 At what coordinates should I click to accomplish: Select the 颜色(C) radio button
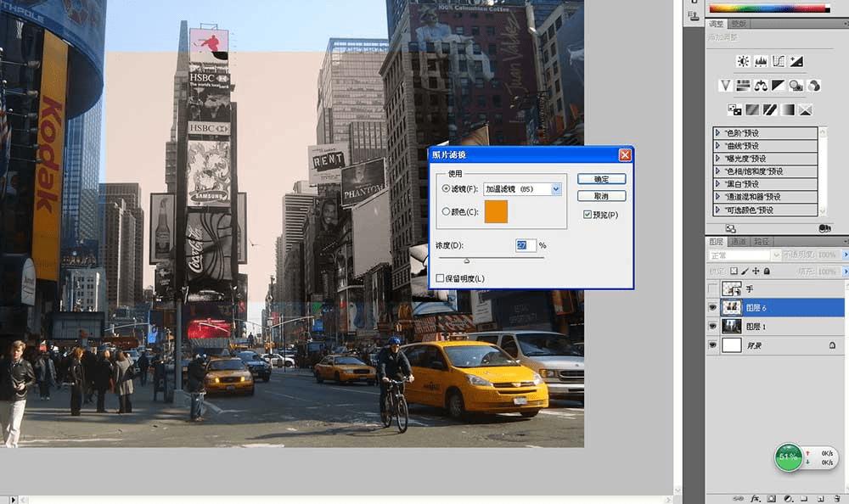pos(446,211)
